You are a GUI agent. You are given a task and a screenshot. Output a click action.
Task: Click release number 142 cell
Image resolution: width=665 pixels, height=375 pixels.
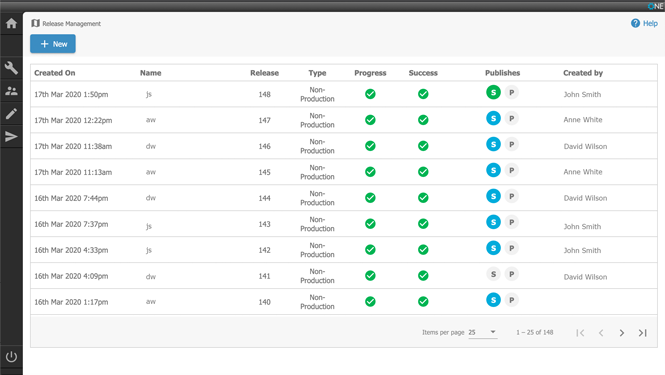tap(264, 250)
